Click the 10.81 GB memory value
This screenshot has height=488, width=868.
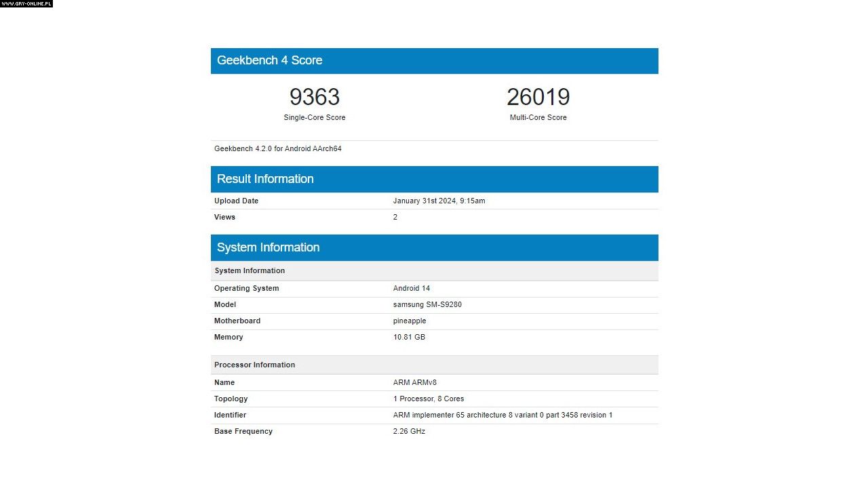[x=409, y=338]
